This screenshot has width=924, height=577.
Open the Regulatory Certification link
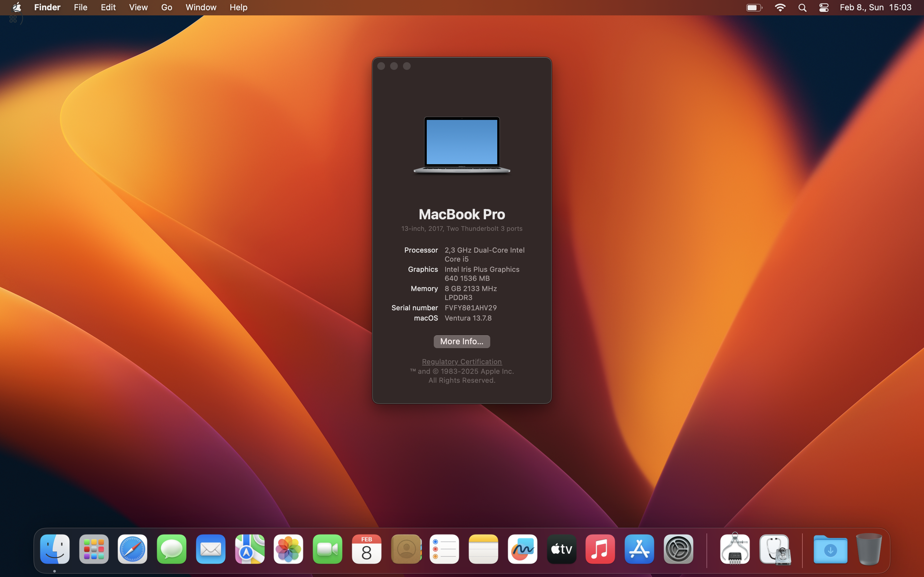(461, 361)
